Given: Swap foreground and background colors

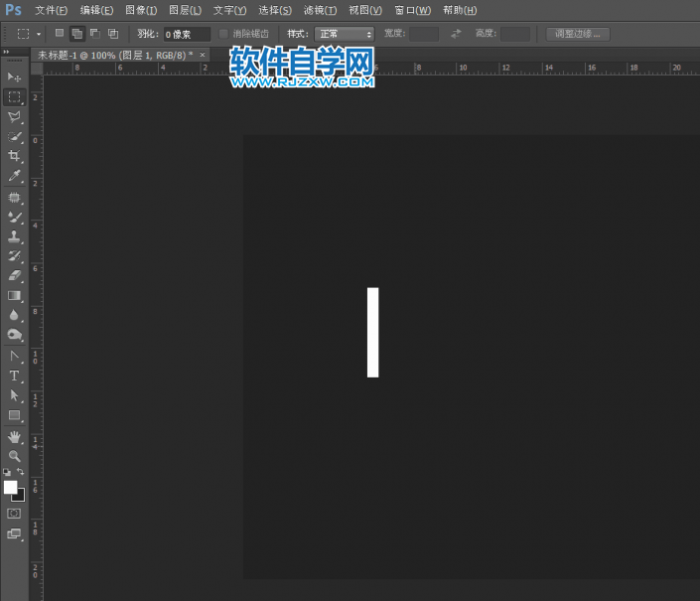Looking at the screenshot, I should (21, 471).
